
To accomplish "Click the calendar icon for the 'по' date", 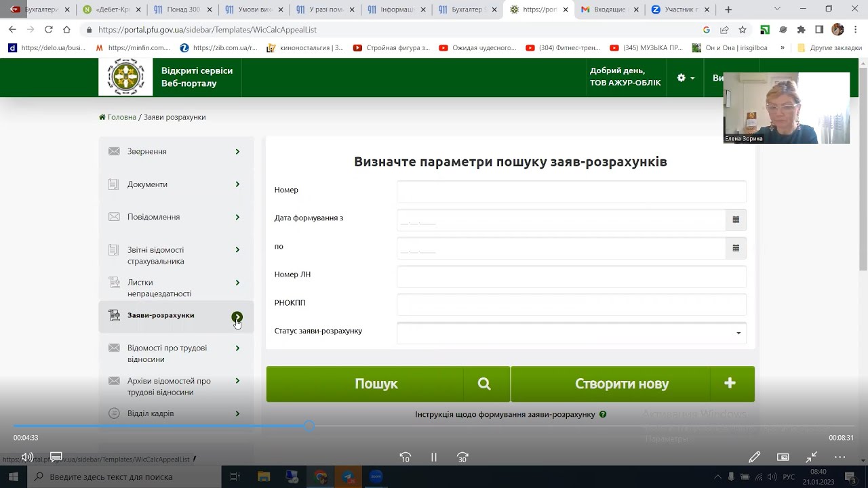I will pyautogui.click(x=736, y=248).
